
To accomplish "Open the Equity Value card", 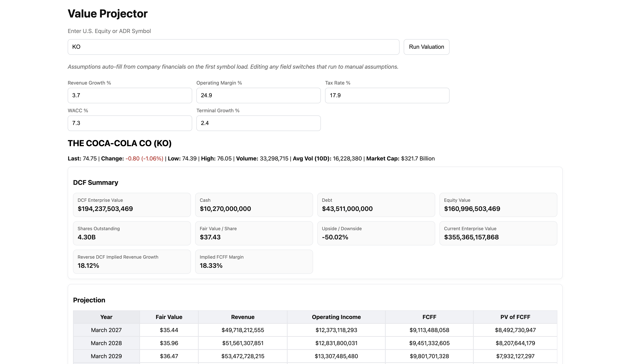I will [498, 205].
